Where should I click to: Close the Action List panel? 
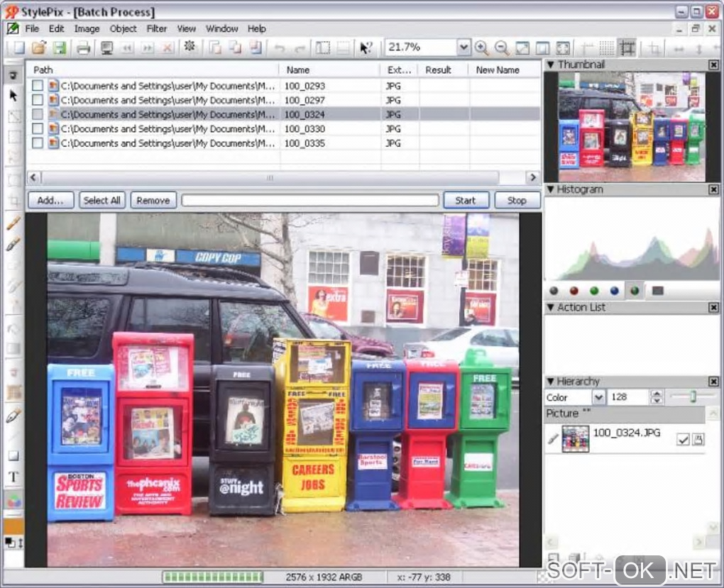(713, 307)
